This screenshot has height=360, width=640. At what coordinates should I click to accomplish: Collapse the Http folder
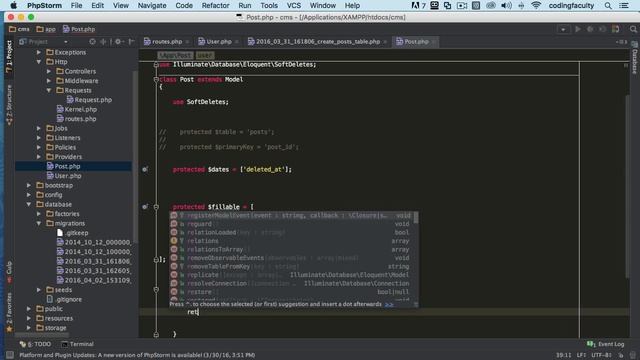click(x=39, y=62)
